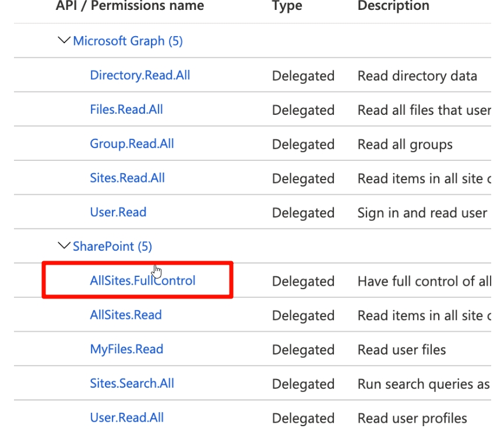Image resolution: width=504 pixels, height=432 pixels.
Task: Open the User.Read permission
Action: click(118, 212)
